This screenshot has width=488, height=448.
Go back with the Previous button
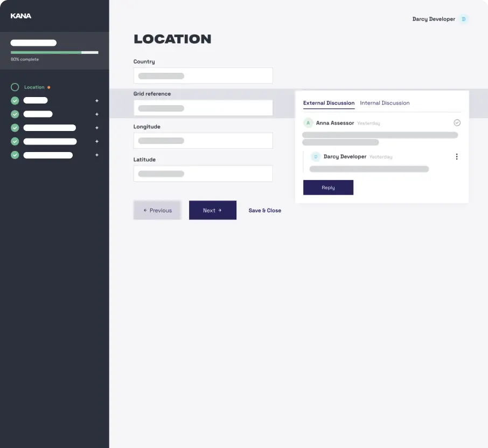(x=157, y=210)
